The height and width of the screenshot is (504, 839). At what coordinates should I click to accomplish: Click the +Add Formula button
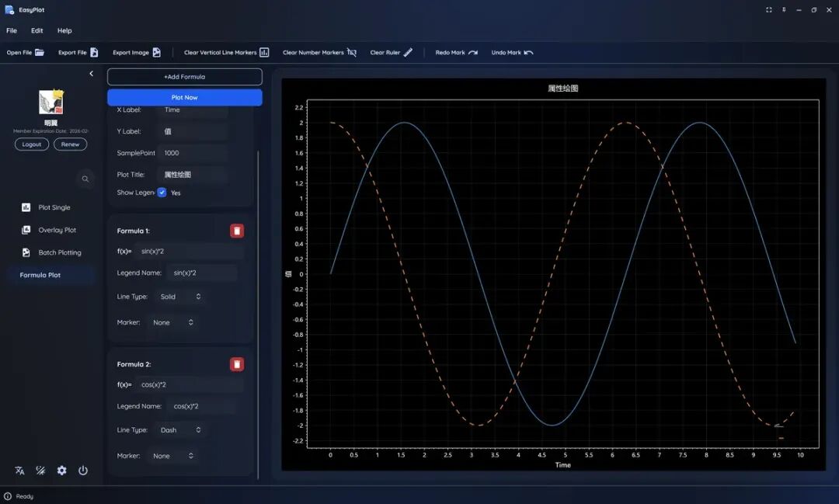[x=185, y=77]
